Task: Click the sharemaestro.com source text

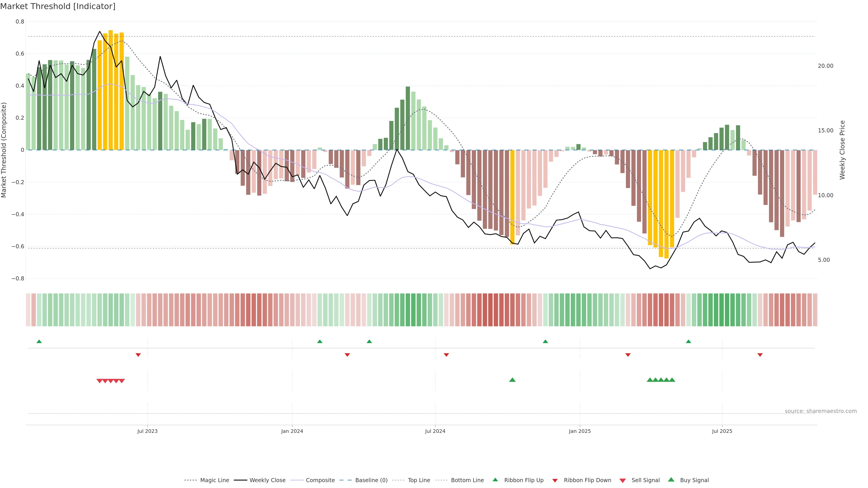Action: [x=821, y=411]
